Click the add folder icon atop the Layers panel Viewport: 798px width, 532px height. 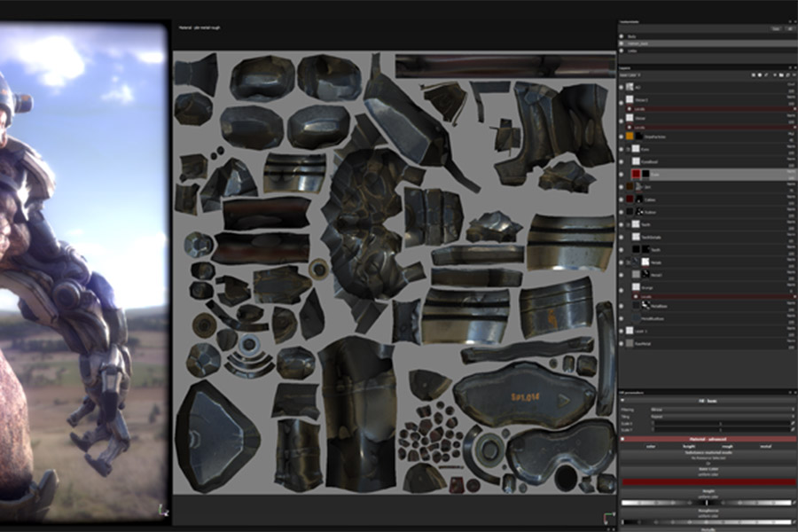pyautogui.click(x=781, y=74)
